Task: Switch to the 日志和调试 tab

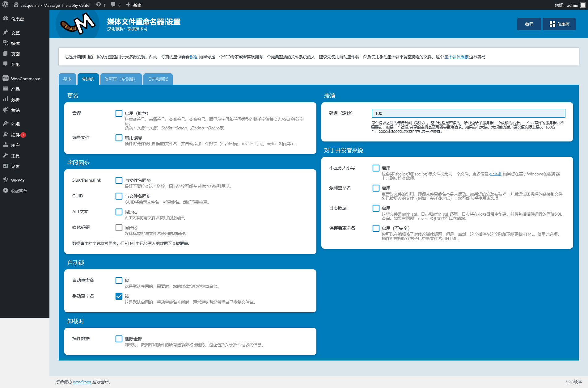Action: [158, 79]
